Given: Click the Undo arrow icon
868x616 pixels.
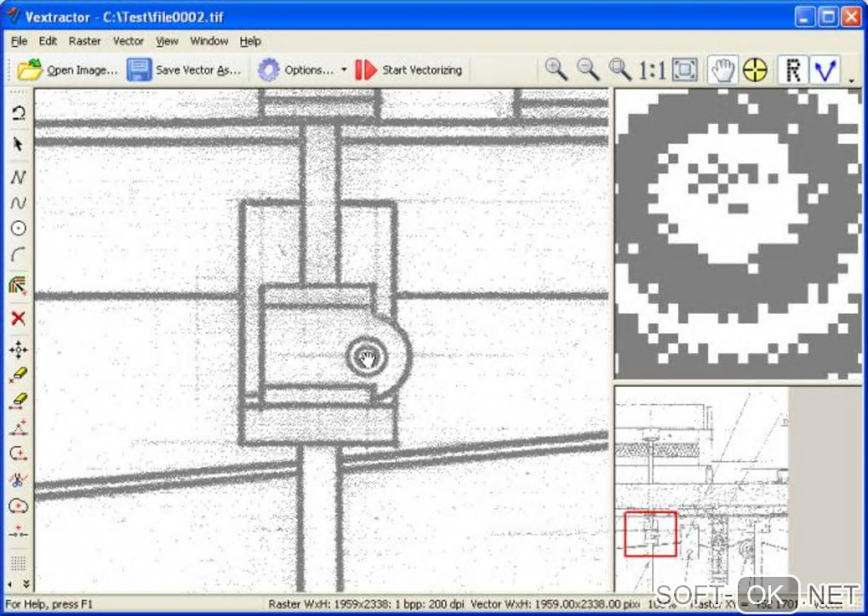Looking at the screenshot, I should tap(18, 113).
